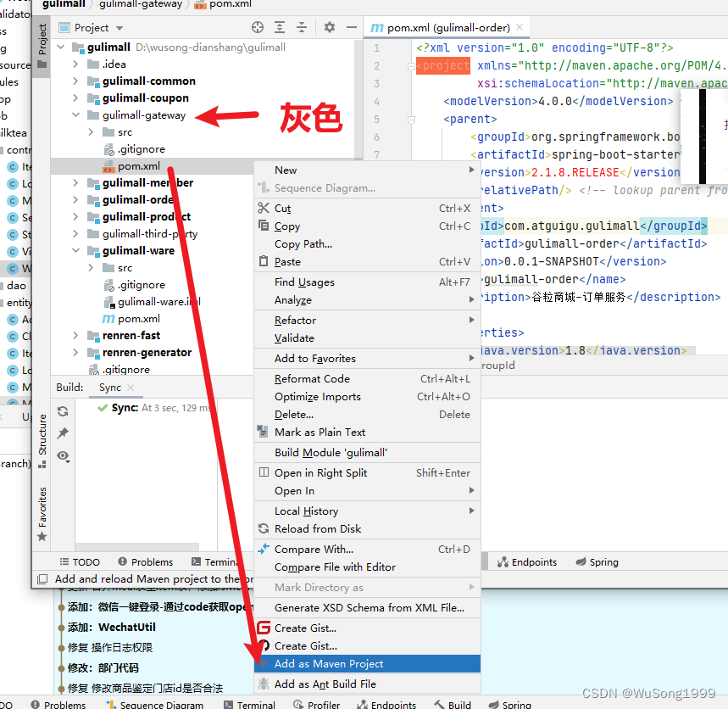Select Compare File with Editor

click(367, 567)
